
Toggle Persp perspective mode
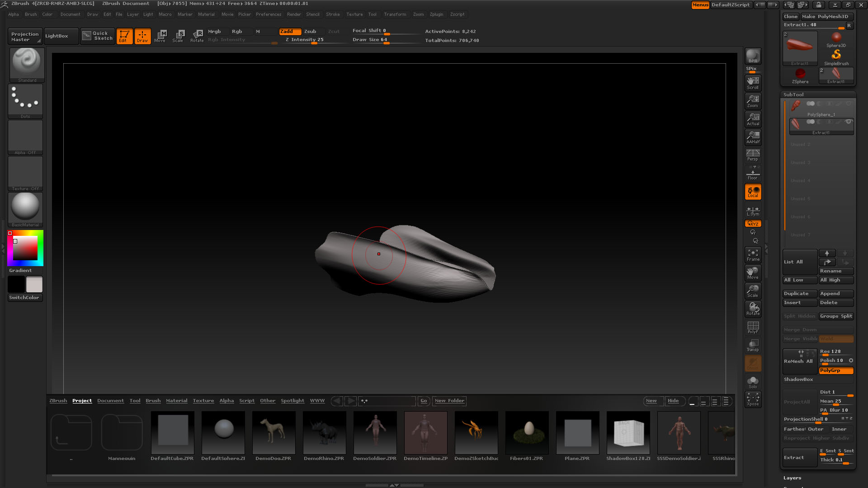pos(753,155)
